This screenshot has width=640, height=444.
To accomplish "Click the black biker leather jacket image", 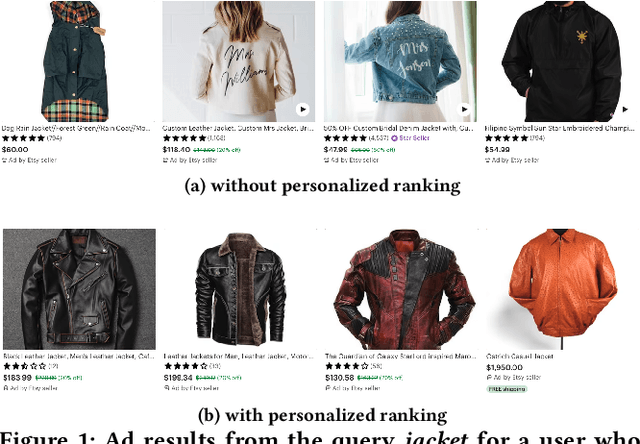I will pos(79,289).
